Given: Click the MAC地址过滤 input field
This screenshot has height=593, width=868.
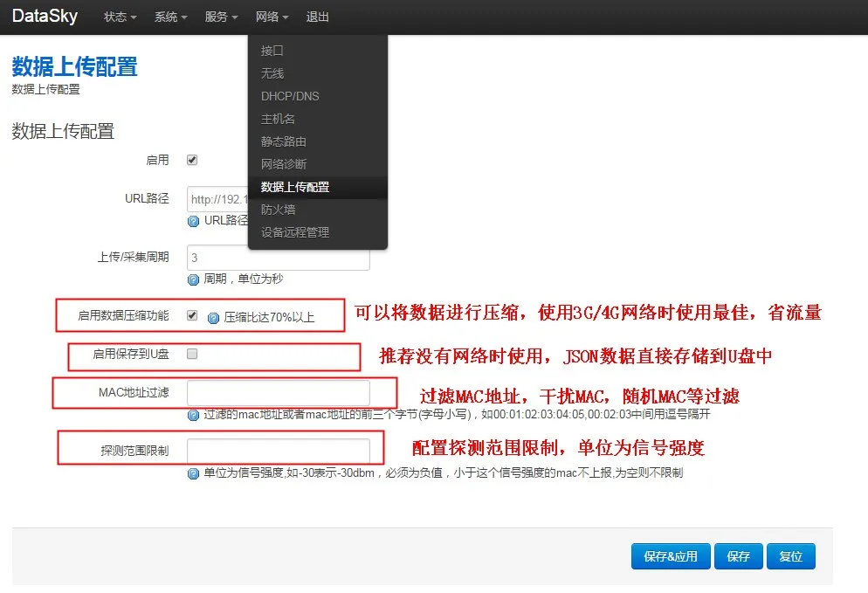Looking at the screenshot, I should (279, 394).
